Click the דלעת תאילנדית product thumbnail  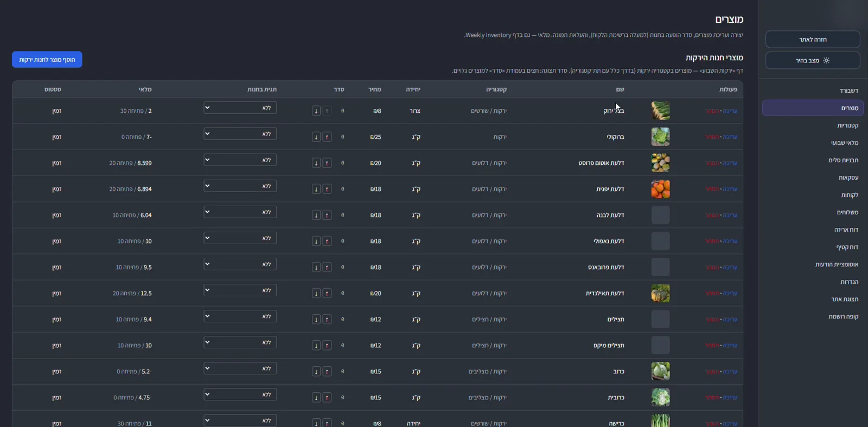point(660,293)
